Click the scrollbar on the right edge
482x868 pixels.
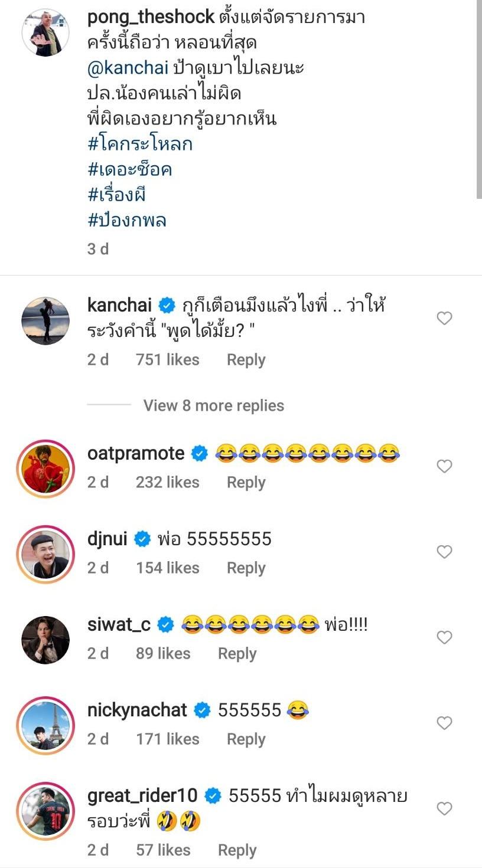click(x=479, y=100)
